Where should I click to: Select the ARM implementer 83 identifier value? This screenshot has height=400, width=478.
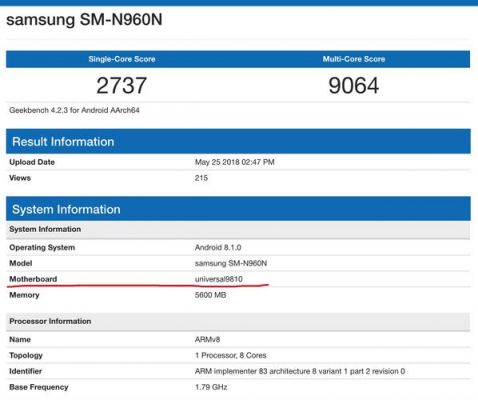(300, 371)
